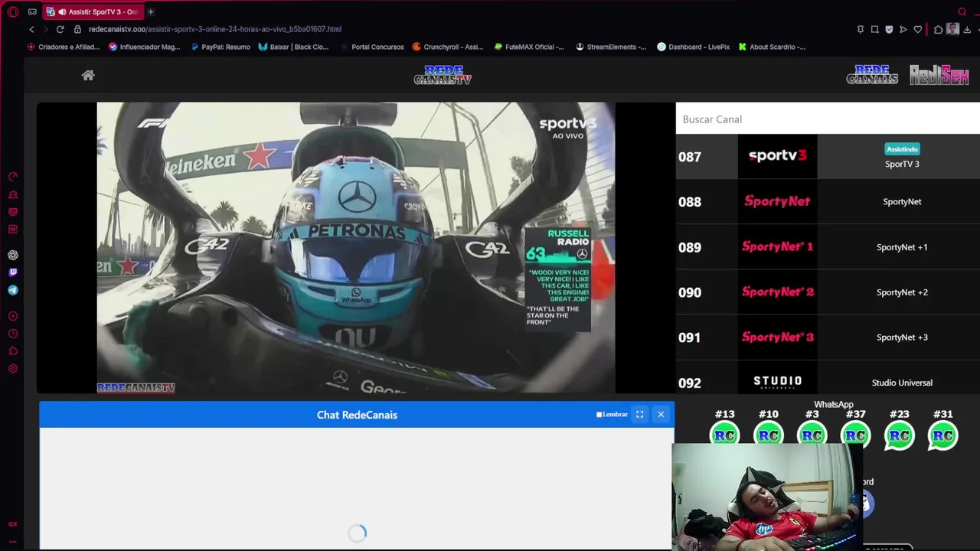This screenshot has width=980, height=551.
Task: Expand chat to fullscreen
Action: [x=639, y=415]
